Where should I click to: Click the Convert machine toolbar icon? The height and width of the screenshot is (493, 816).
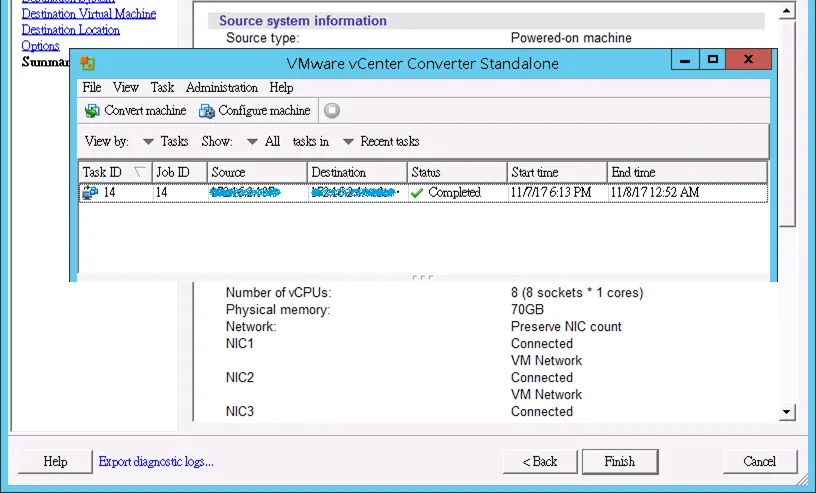tap(92, 111)
